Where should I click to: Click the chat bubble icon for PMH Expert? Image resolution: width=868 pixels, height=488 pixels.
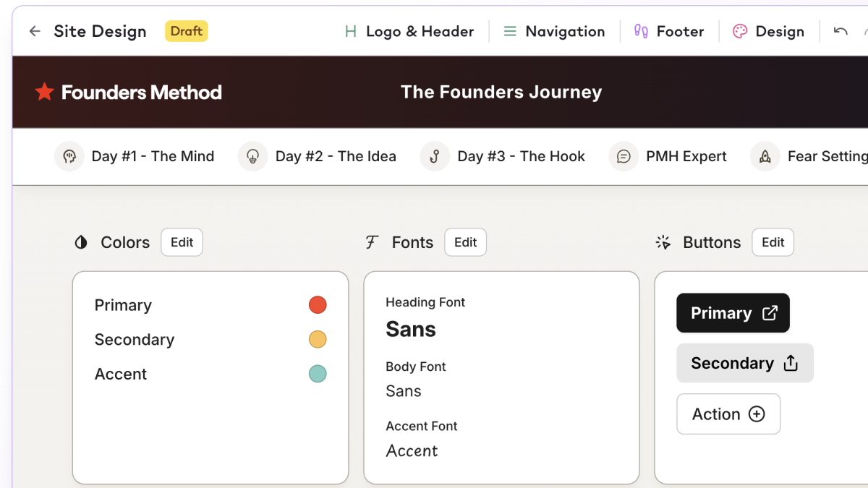[624, 156]
